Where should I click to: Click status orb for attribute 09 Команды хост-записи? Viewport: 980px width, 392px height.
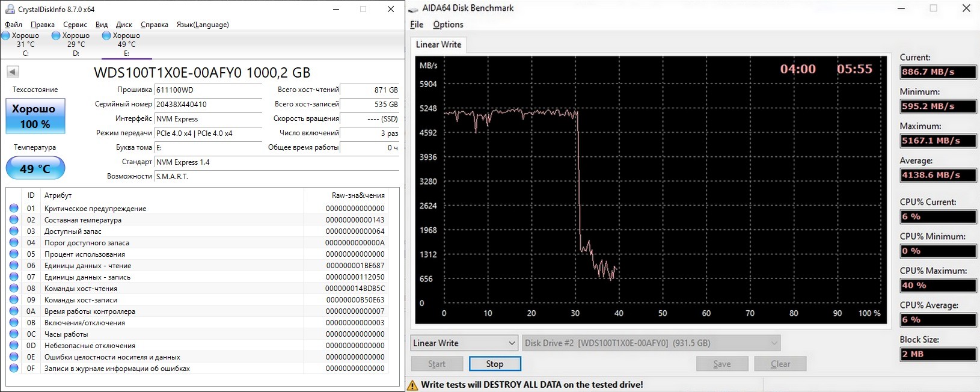click(x=14, y=299)
